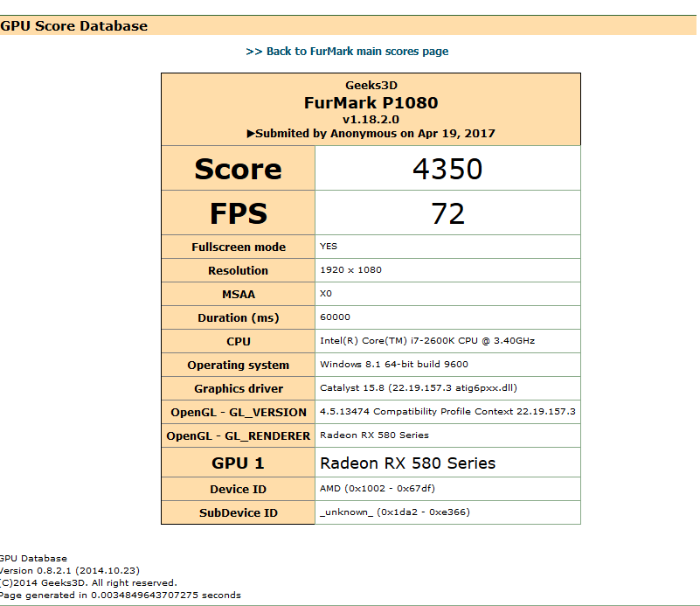The height and width of the screenshot is (606, 700).
Task: Select the Intel Core i7-2600K CPU value
Action: coord(427,341)
